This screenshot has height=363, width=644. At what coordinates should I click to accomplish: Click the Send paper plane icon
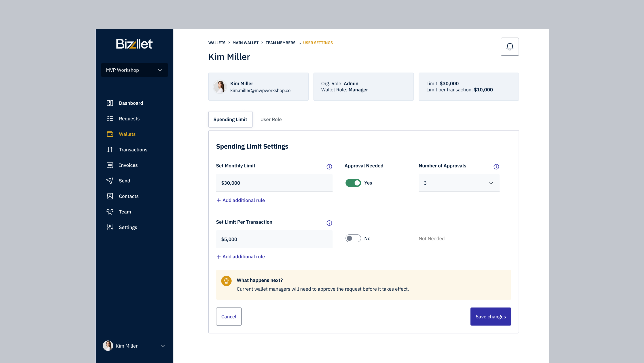click(110, 181)
